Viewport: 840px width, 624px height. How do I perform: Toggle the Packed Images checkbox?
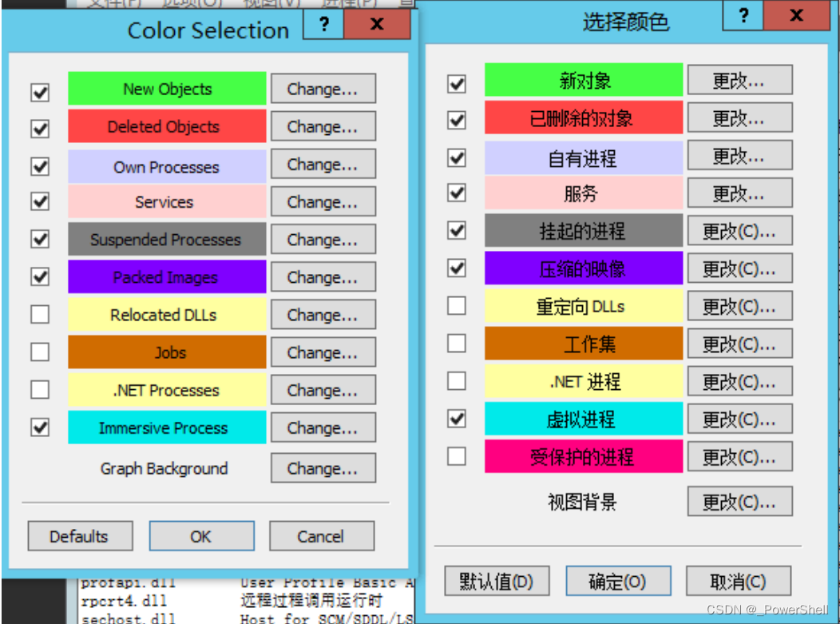40,276
